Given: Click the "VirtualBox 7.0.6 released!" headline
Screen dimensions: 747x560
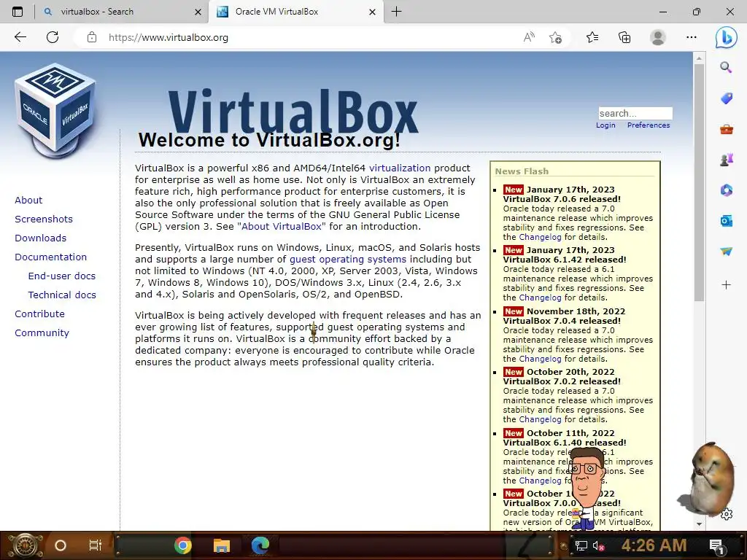Looking at the screenshot, I should tap(562, 199).
